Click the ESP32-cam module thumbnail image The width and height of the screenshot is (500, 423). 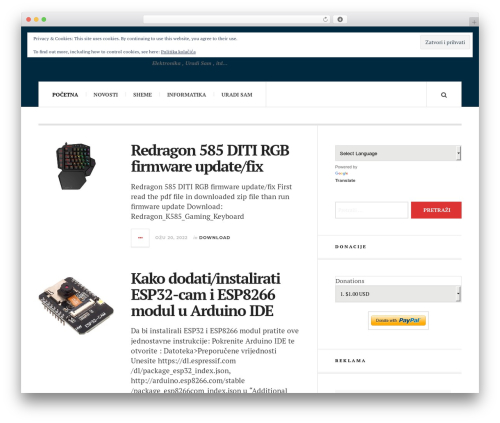[76, 306]
